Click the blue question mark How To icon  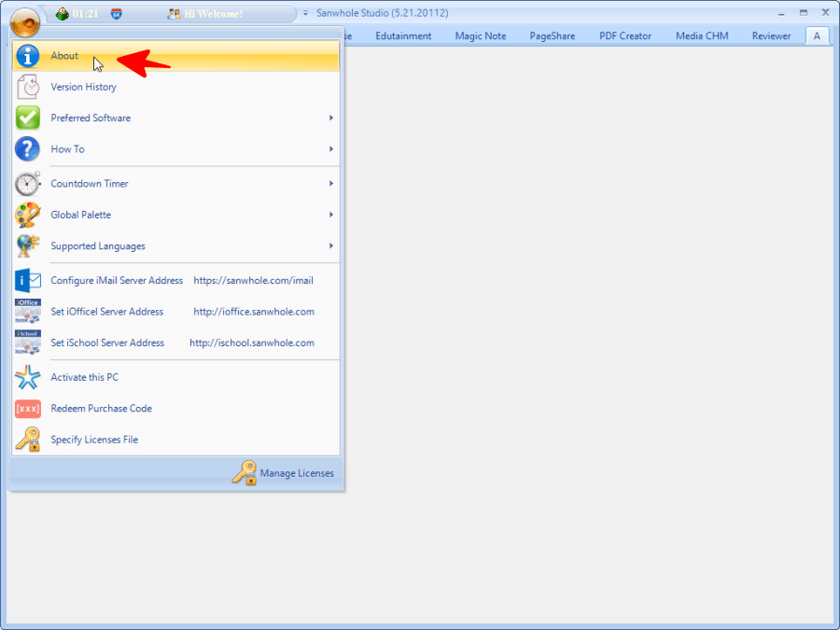tap(27, 149)
